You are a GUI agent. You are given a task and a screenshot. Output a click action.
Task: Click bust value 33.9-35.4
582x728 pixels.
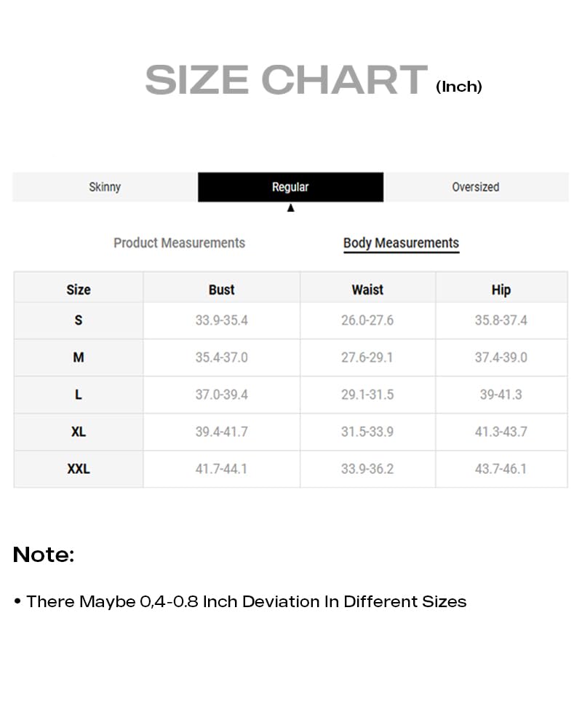click(221, 320)
